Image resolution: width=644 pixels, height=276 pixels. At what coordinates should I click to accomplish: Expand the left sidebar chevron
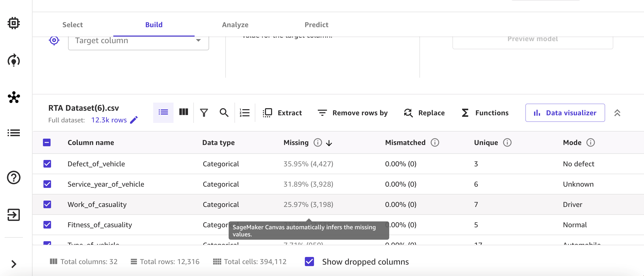[x=14, y=264]
